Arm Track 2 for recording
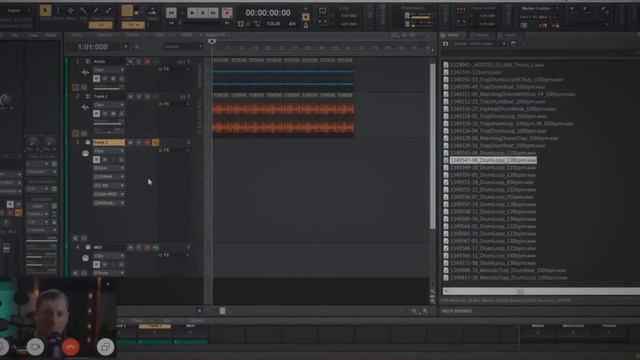The width and height of the screenshot is (640, 360). [147, 97]
